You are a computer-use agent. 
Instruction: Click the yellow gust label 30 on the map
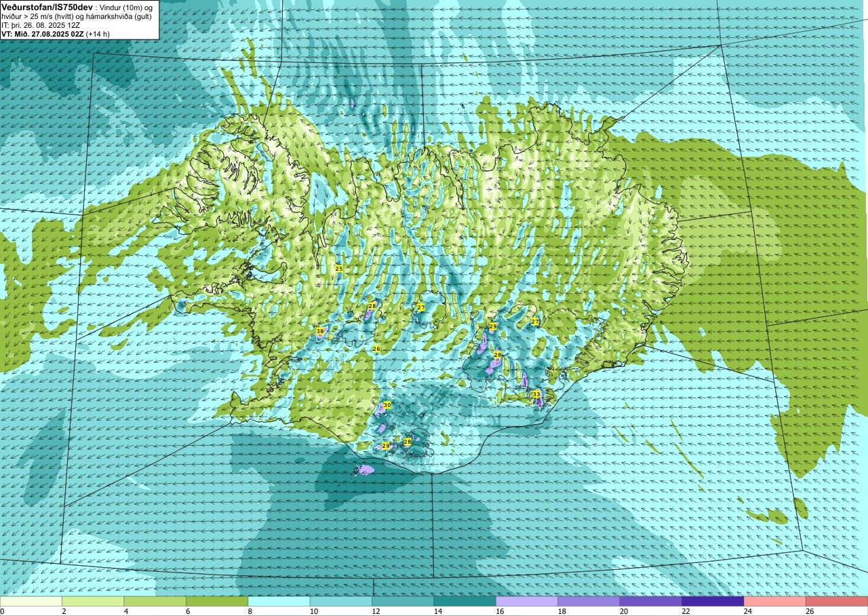[387, 405]
